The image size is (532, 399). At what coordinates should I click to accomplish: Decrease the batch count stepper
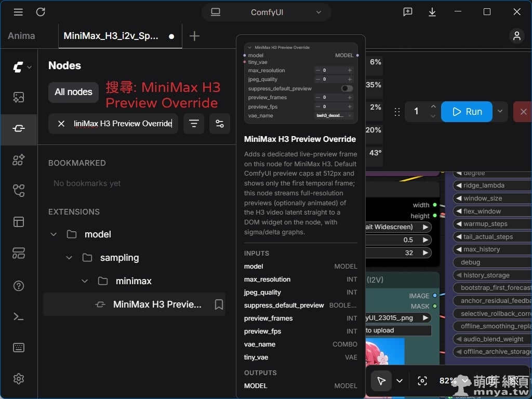[x=433, y=116]
